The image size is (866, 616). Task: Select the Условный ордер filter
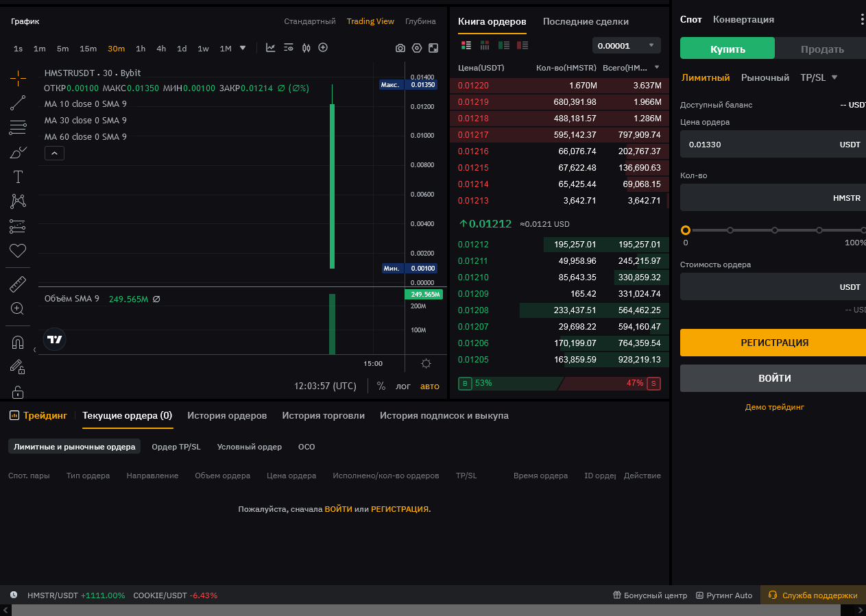(x=250, y=447)
